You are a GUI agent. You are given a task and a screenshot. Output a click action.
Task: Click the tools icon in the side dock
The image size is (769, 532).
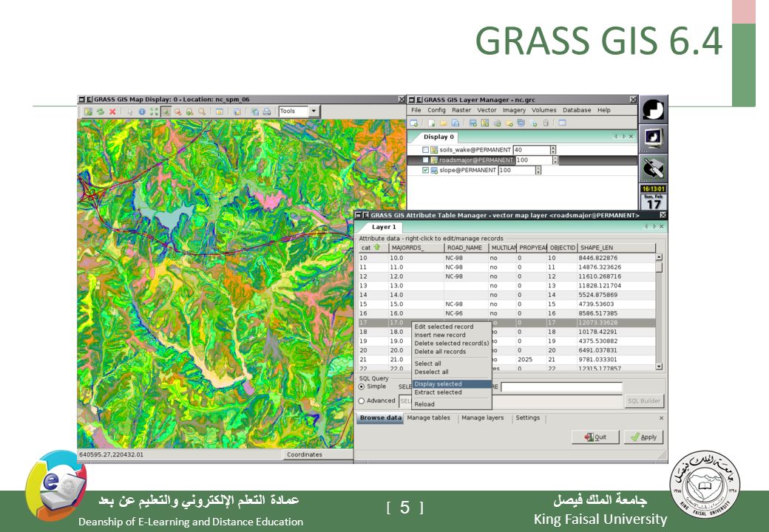653,168
